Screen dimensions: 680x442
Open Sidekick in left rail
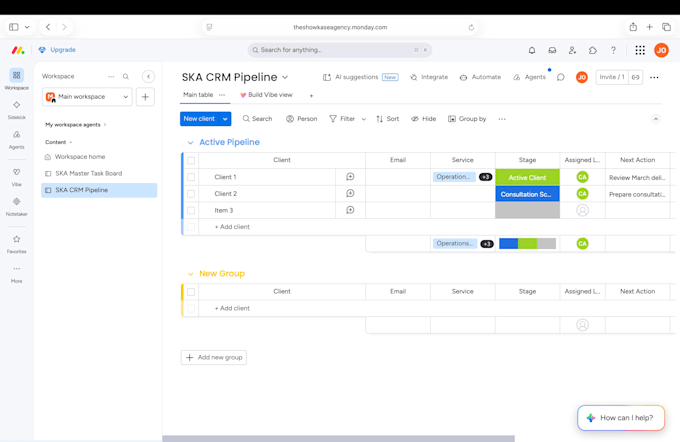(x=16, y=110)
